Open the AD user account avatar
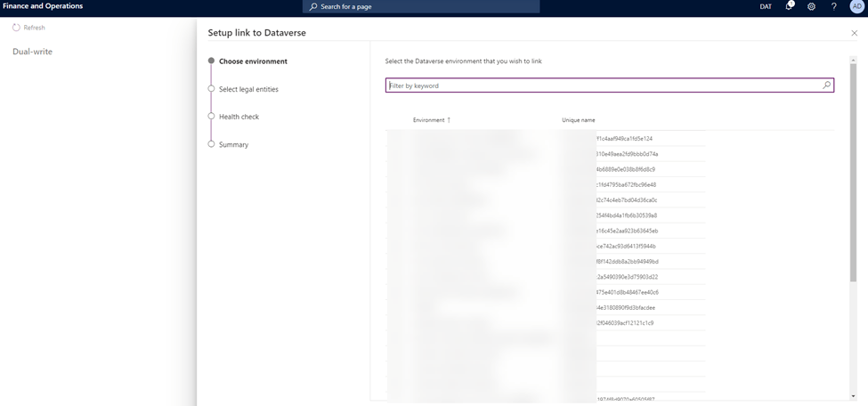868x406 pixels. coord(856,6)
